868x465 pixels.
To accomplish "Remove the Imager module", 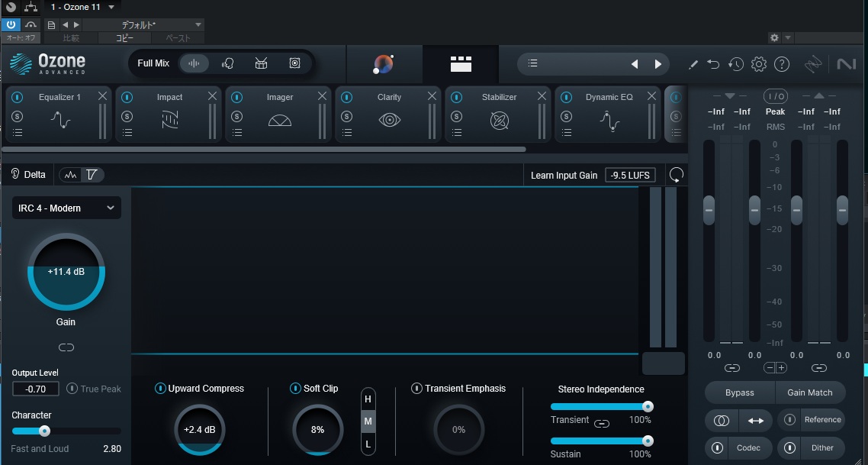I will pyautogui.click(x=323, y=96).
